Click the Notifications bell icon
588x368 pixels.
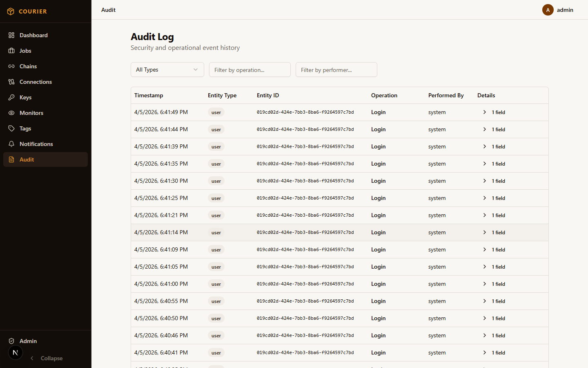coord(11,144)
